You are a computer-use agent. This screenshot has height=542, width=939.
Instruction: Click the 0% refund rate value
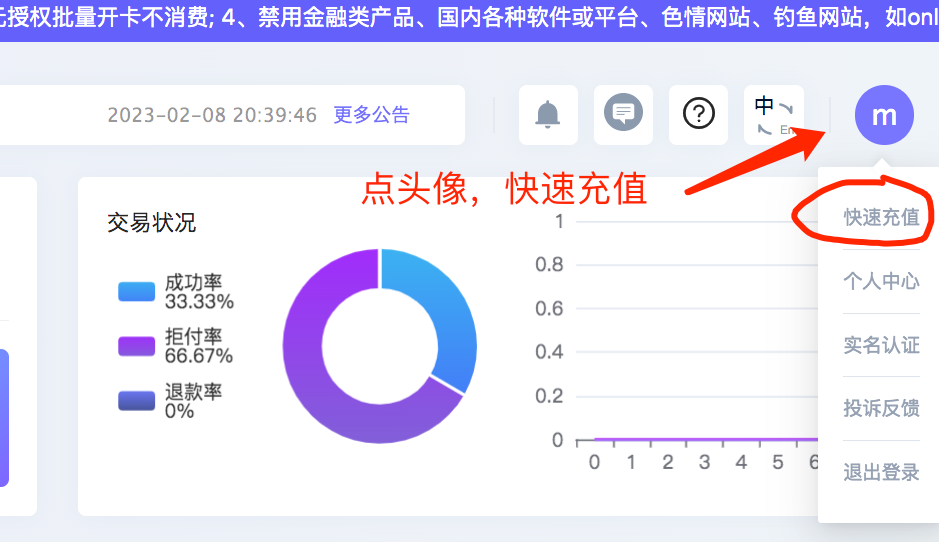click(179, 411)
